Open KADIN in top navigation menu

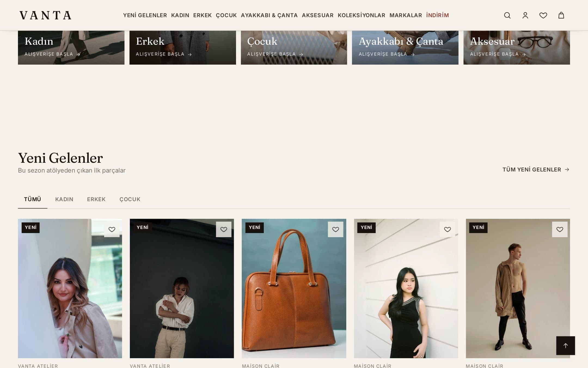click(180, 15)
